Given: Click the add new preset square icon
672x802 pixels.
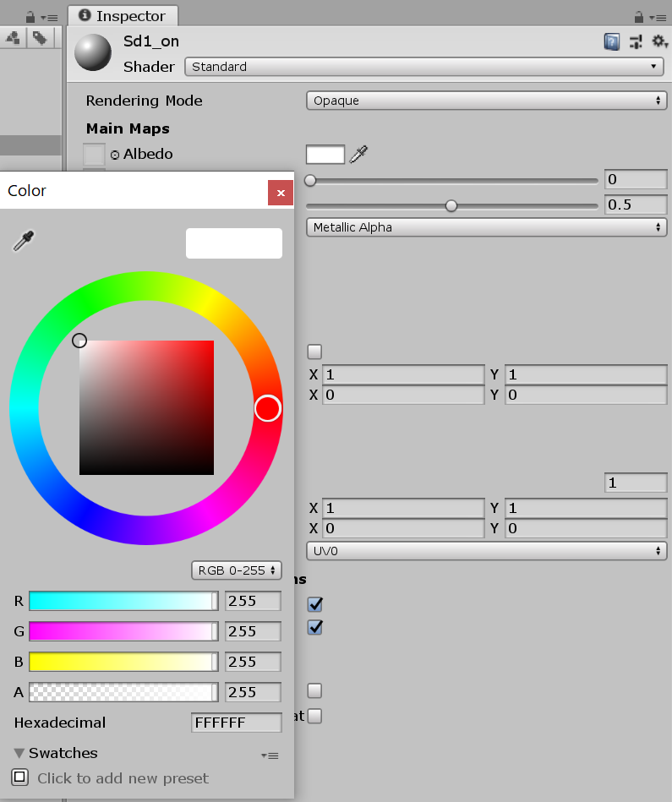Looking at the screenshot, I should click(20, 777).
